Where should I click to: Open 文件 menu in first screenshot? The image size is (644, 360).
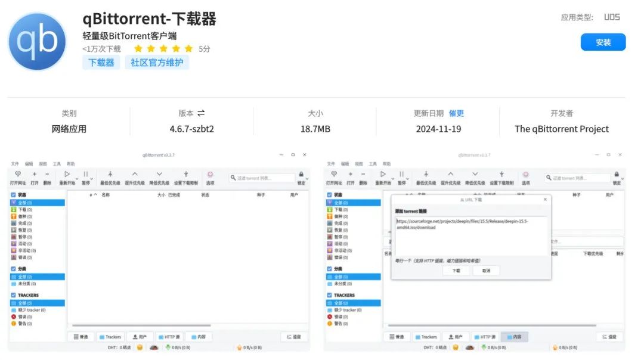(15, 164)
